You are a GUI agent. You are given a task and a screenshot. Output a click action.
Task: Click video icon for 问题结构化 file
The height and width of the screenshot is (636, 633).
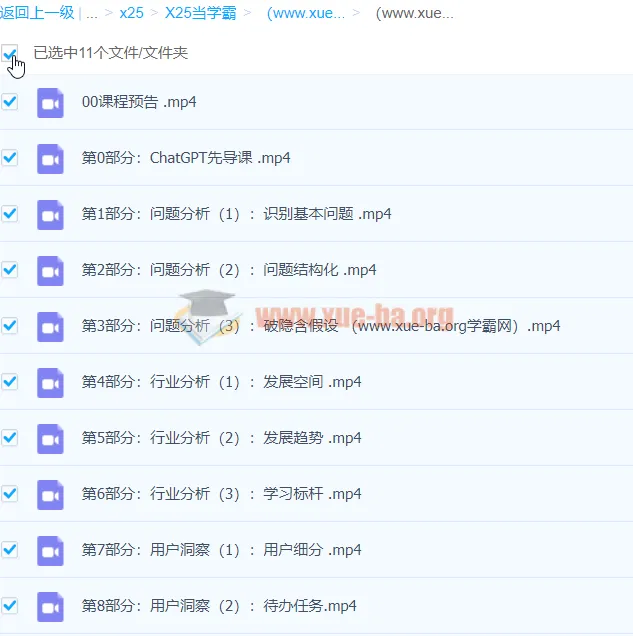click(x=50, y=270)
